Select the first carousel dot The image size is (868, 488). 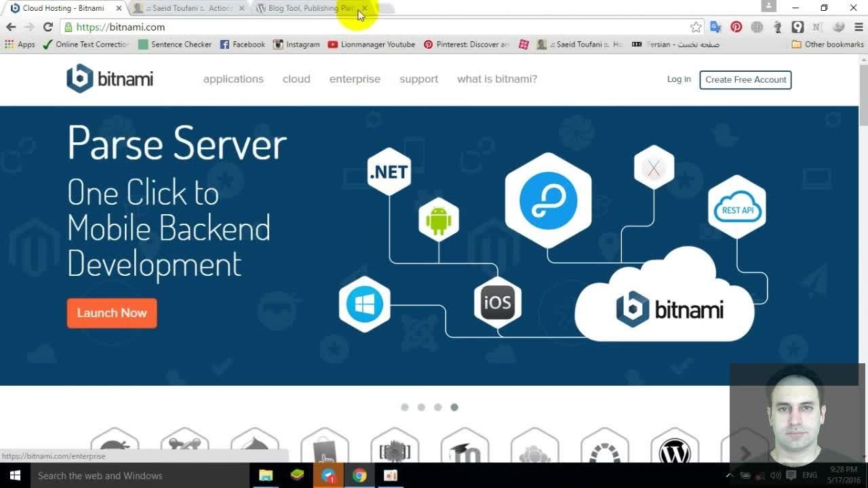tap(405, 407)
